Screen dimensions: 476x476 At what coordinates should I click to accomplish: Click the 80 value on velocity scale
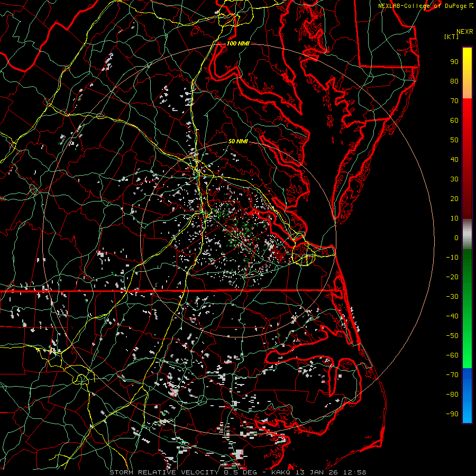(454, 81)
